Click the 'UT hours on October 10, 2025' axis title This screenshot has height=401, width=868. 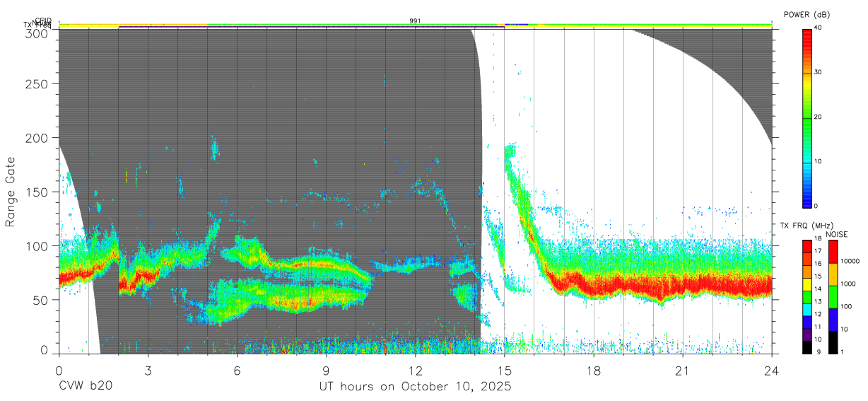(415, 386)
